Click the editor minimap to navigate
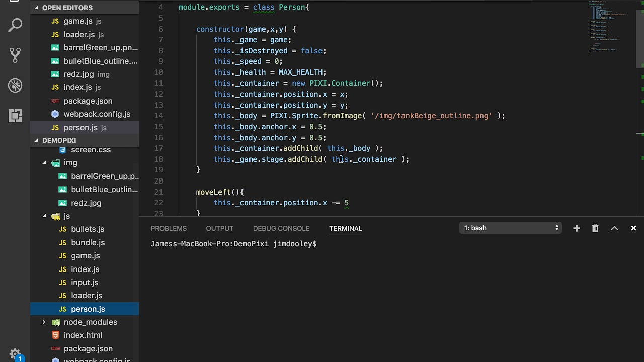Screen dimensions: 644x362 (606, 30)
